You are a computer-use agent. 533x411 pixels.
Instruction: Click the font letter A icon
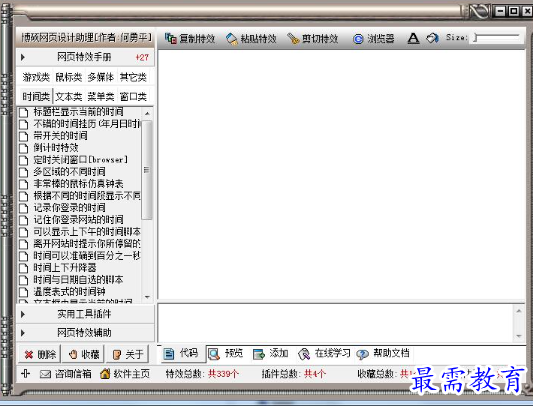pyautogui.click(x=413, y=38)
